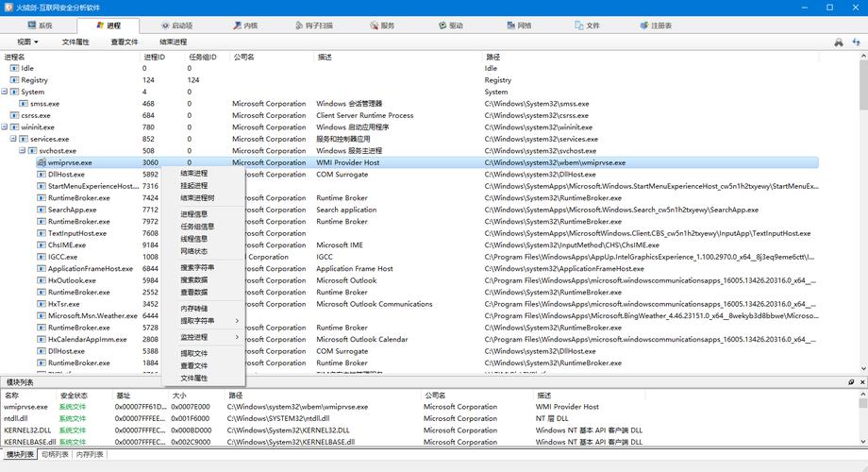Click the csrss.exe process icon
Image resolution: width=868 pixels, height=472 pixels.
tap(14, 115)
